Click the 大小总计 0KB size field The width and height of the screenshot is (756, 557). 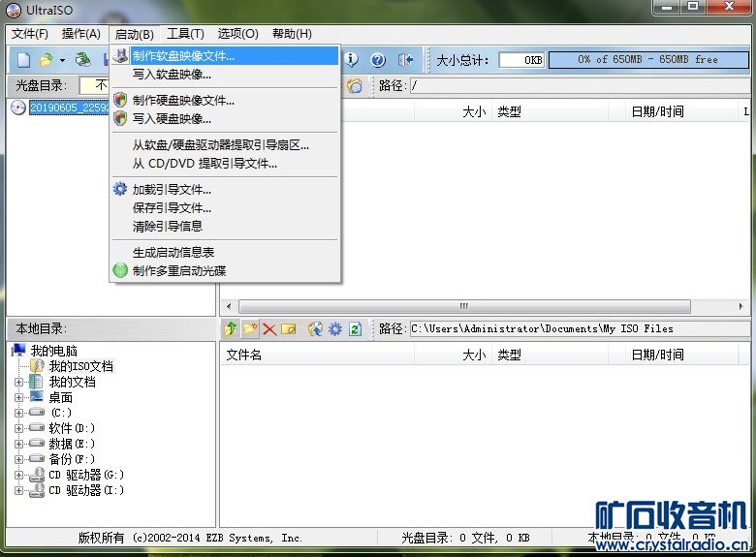521,60
